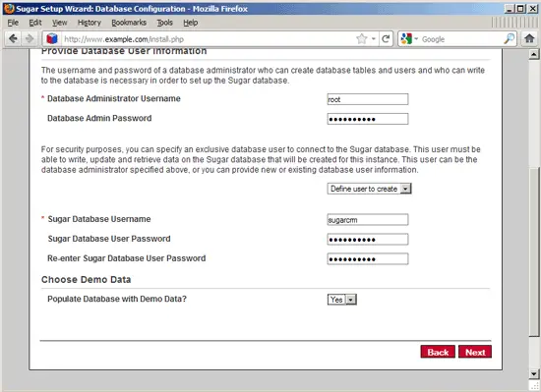
Task: Click the Database Administrator Username field
Action: (368, 99)
